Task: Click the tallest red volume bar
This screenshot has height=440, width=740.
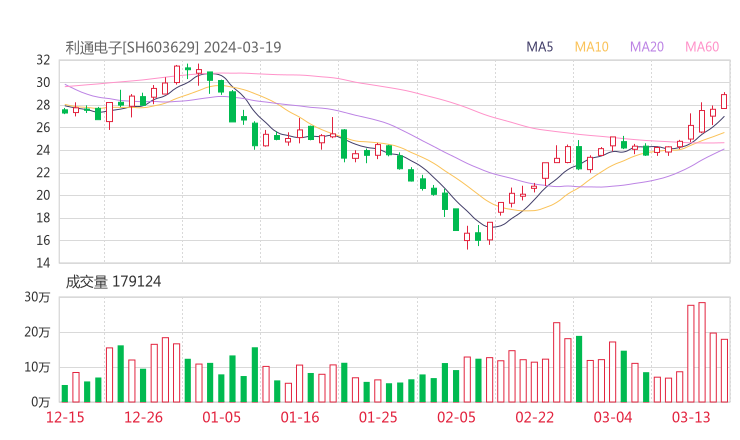Action: click(702, 352)
